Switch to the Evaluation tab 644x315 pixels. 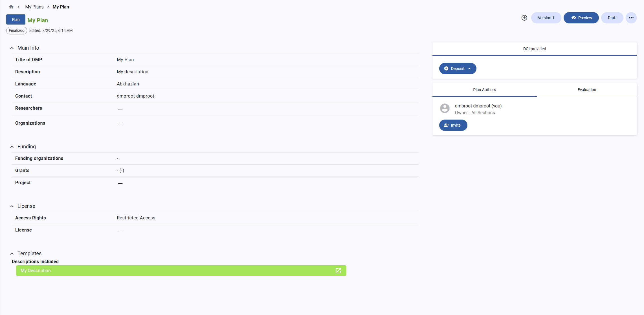click(586, 90)
